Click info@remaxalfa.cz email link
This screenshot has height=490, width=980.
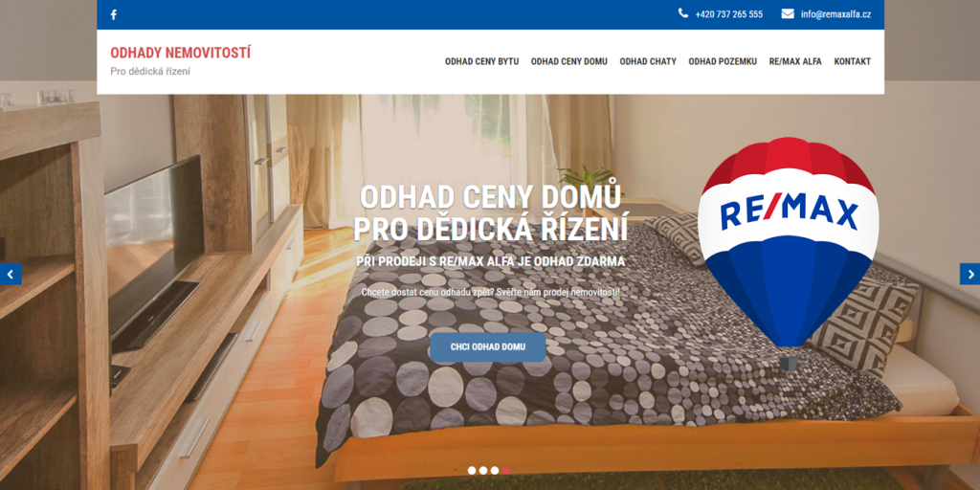click(x=835, y=14)
